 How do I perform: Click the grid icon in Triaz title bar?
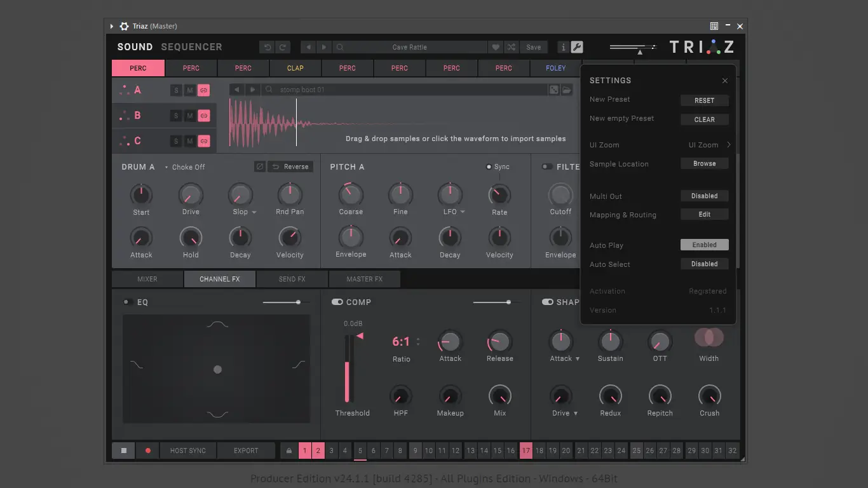tap(714, 26)
